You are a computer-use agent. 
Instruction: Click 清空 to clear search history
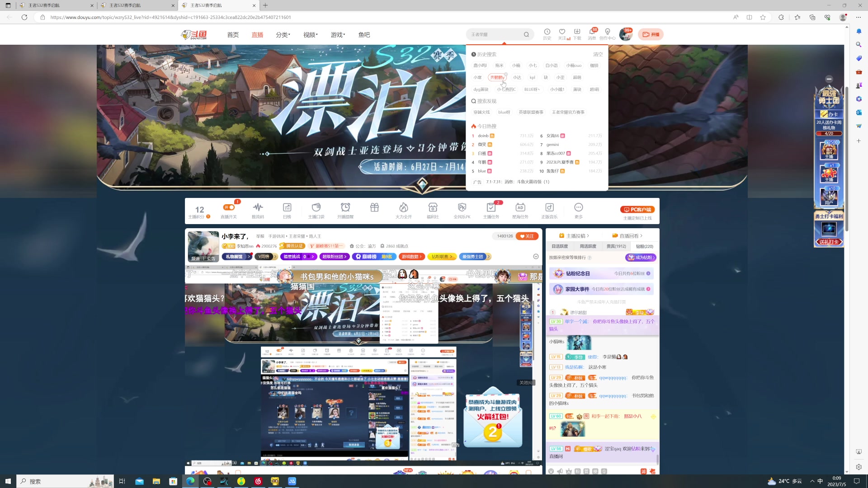598,54
